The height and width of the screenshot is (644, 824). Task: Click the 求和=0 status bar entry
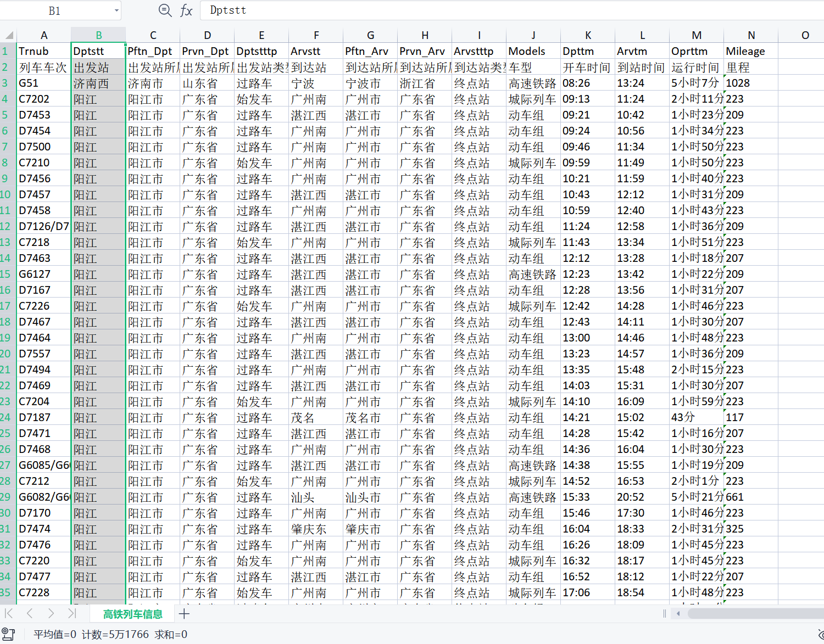point(171,634)
